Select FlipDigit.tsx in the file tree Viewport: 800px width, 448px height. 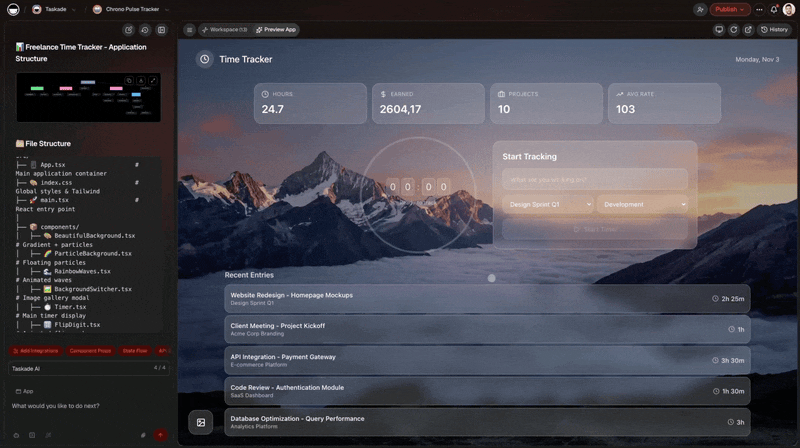click(72, 325)
